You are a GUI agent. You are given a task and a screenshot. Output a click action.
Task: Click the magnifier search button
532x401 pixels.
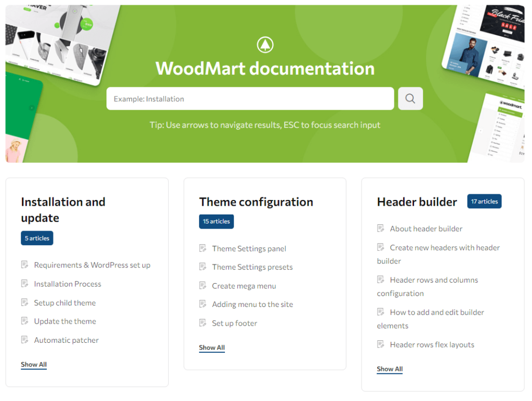(410, 99)
